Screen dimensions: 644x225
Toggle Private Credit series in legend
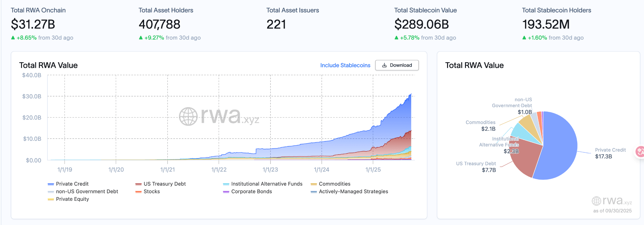pos(68,184)
